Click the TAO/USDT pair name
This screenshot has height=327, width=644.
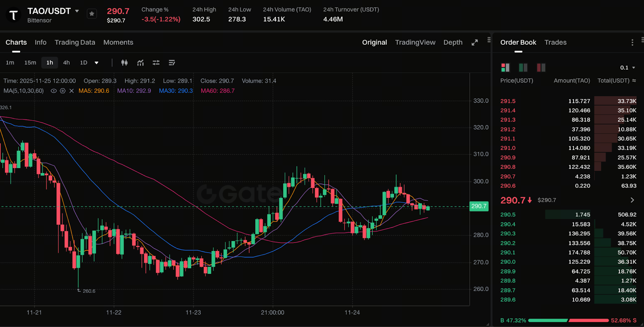(x=49, y=11)
